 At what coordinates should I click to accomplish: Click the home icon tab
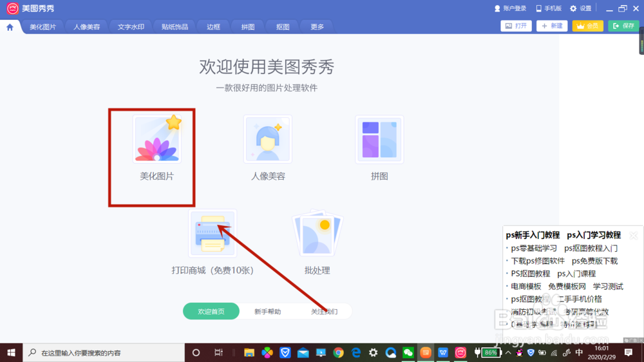tap(10, 27)
